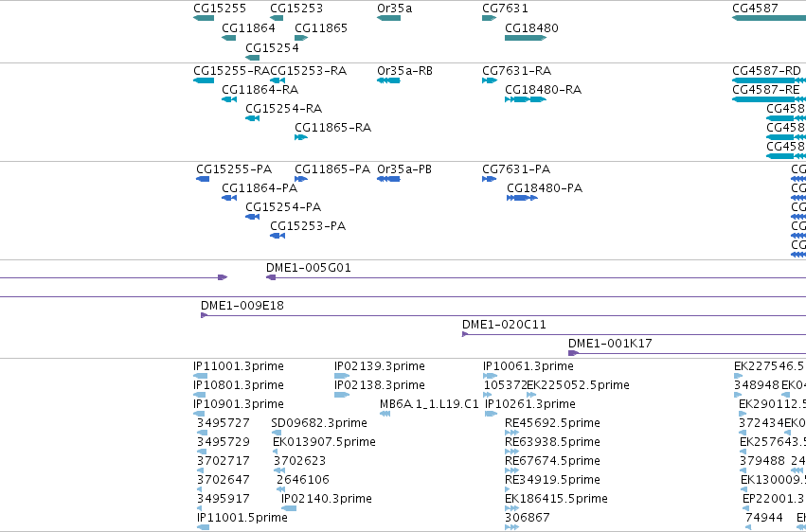Click the CG7631-RA transcript feature
806x532 pixels.
490,80
